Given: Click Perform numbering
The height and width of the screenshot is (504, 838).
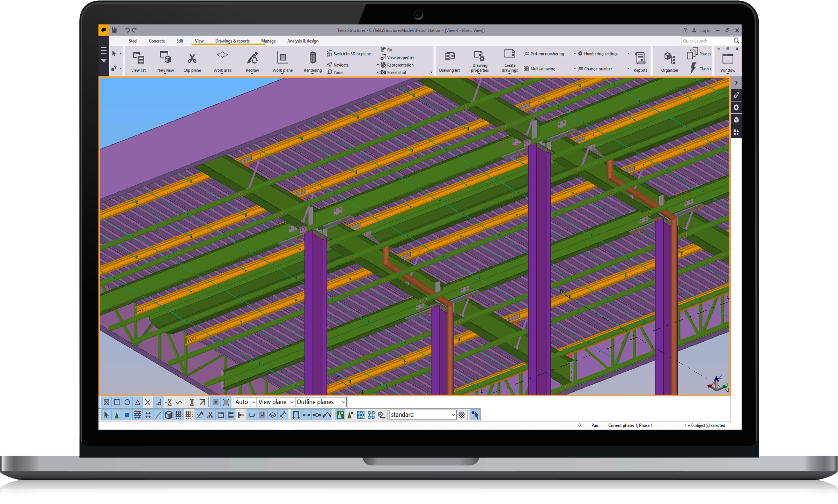Looking at the screenshot, I should click(x=544, y=54).
